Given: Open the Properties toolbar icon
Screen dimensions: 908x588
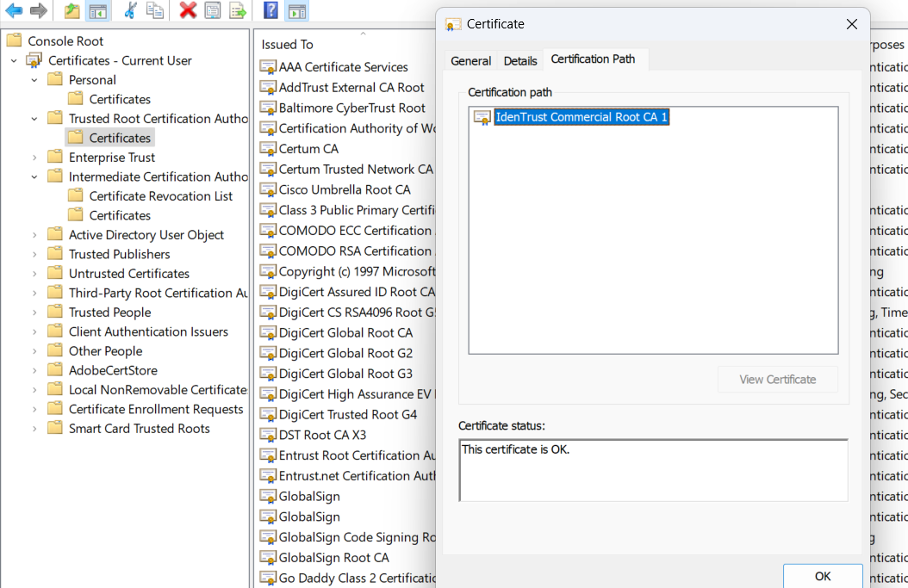Looking at the screenshot, I should click(213, 10).
